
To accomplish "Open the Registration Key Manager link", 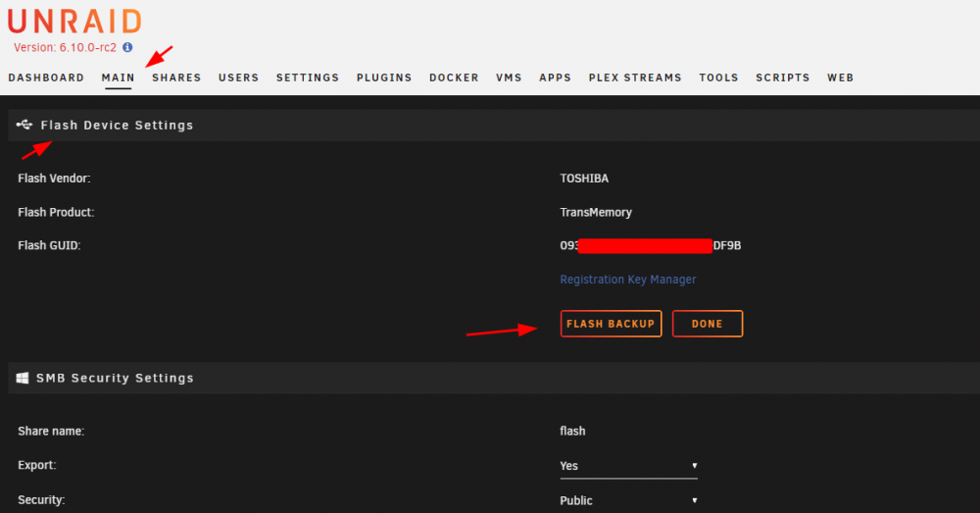I will point(627,280).
